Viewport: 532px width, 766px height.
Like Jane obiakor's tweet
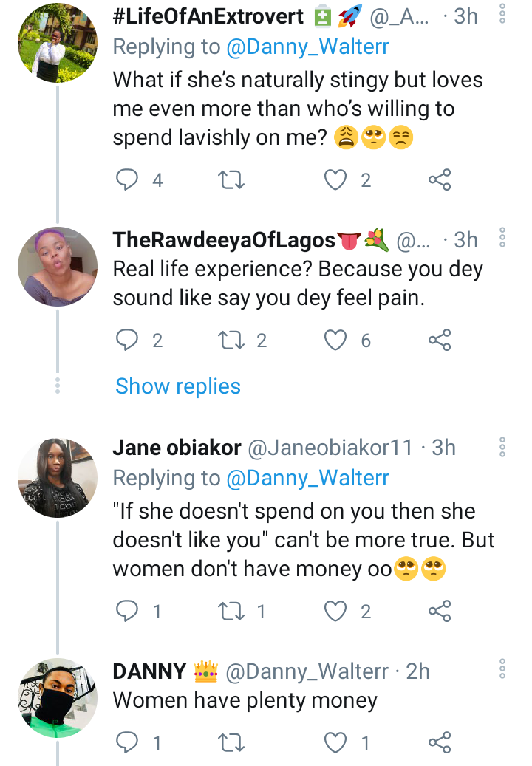pos(335,611)
